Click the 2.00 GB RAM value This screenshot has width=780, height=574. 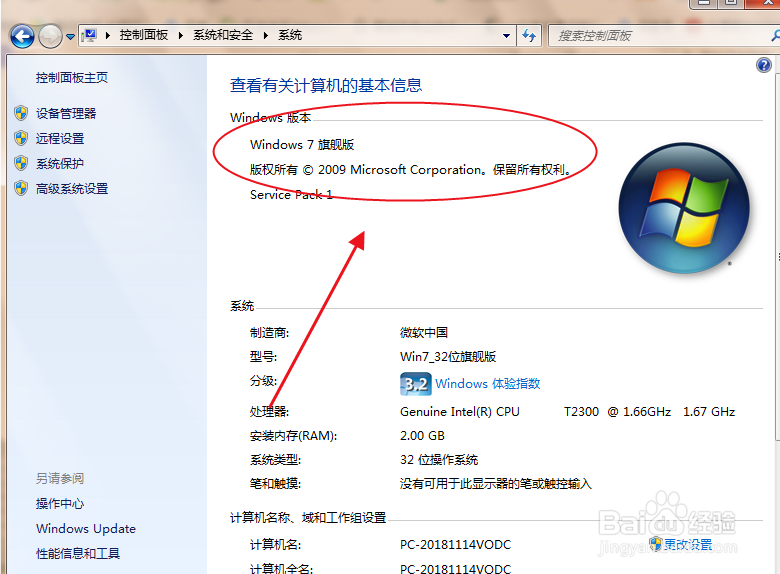point(422,436)
